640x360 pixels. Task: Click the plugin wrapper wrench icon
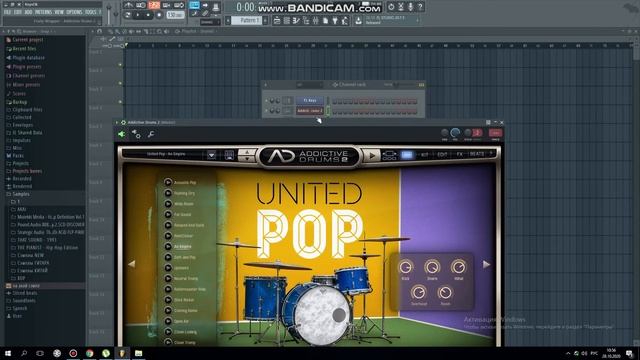(x=151, y=134)
